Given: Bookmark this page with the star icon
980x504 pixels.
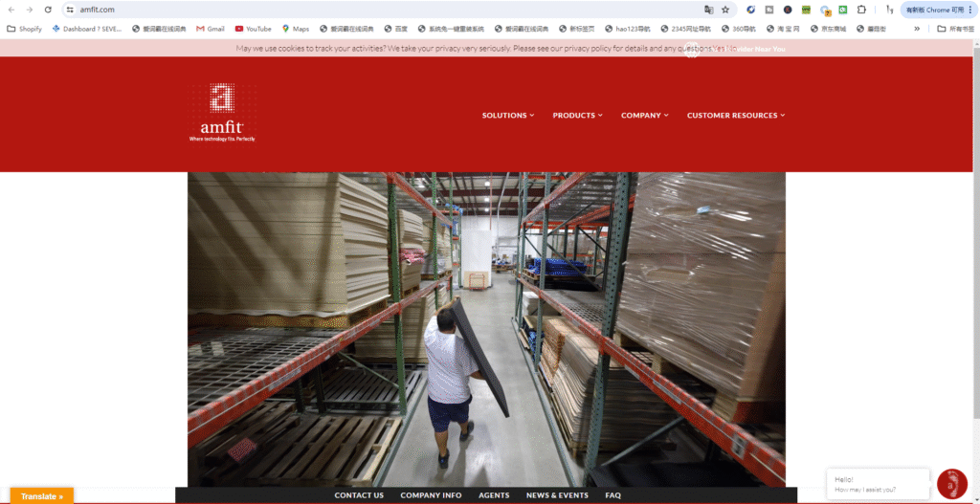Looking at the screenshot, I should click(x=725, y=10).
